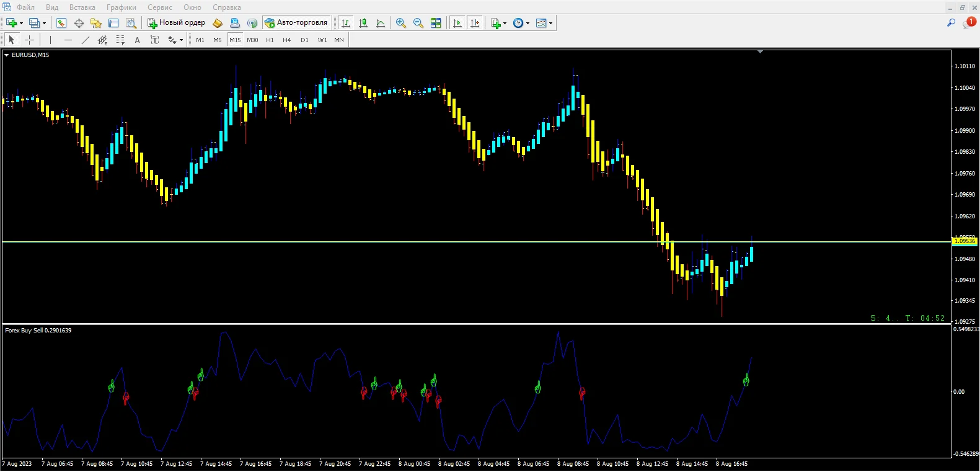Image resolution: width=980 pixels, height=472 pixels.
Task: Toggle the Авто-торговля button
Action: point(296,23)
